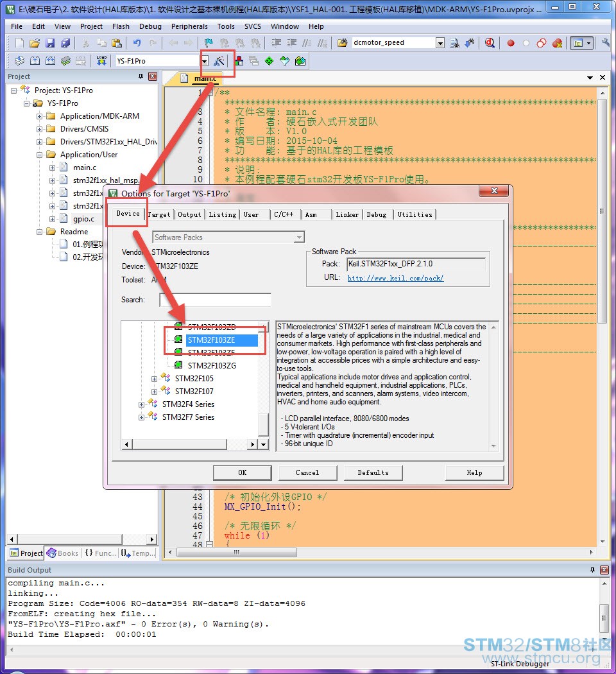Switch to the Utilities tab
Screen dimensions: 616x674
pyautogui.click(x=415, y=214)
